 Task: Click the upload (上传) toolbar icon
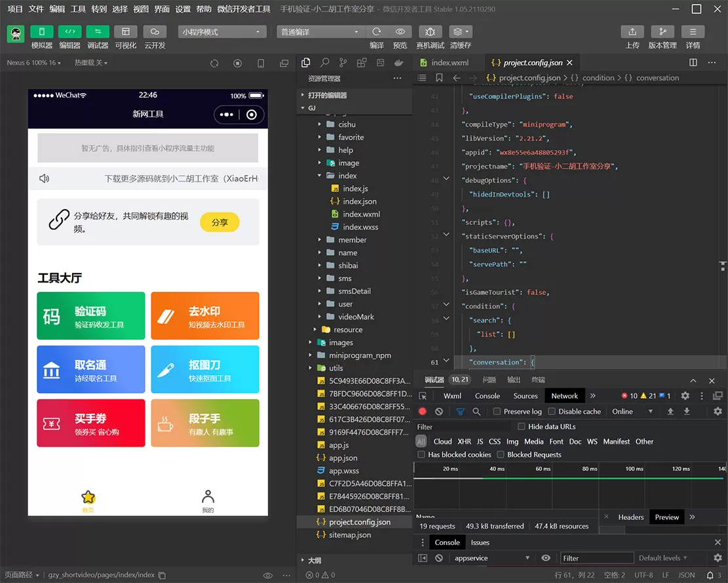pos(632,31)
